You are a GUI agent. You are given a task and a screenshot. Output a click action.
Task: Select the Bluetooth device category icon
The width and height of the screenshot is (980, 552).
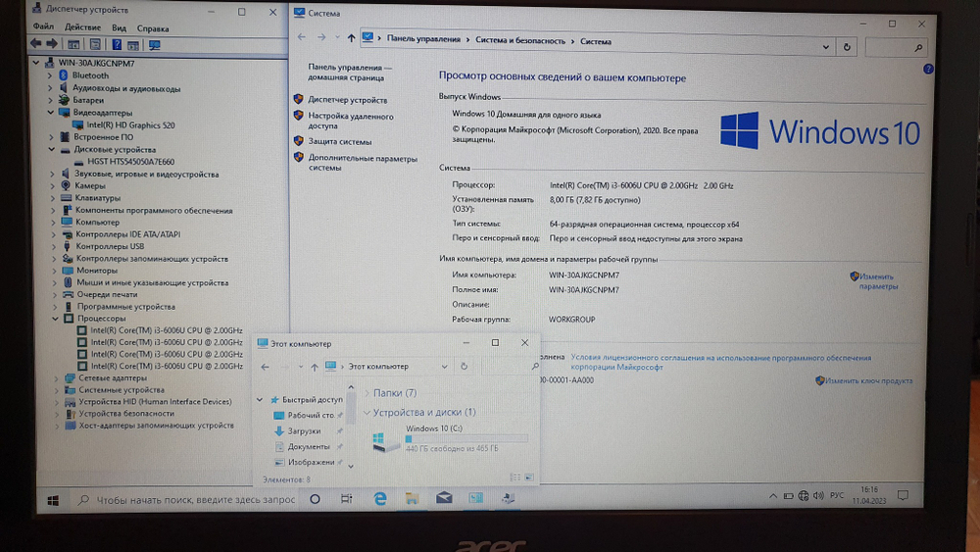[x=63, y=75]
